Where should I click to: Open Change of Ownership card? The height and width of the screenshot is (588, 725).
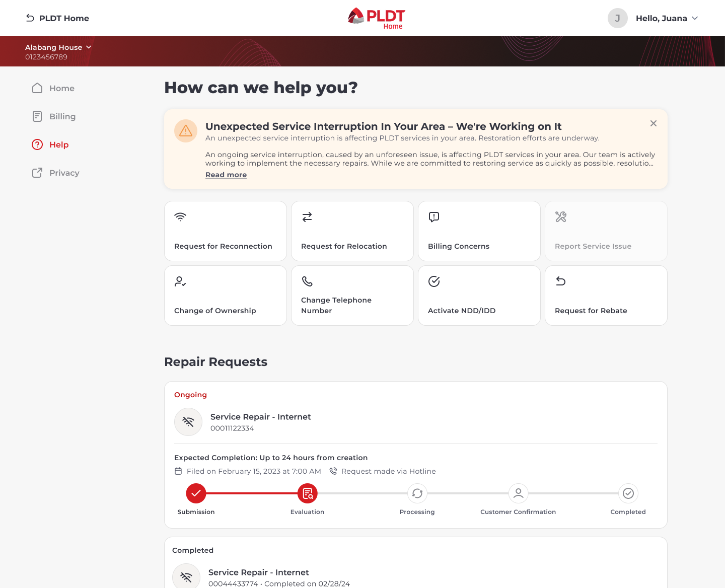tap(226, 296)
